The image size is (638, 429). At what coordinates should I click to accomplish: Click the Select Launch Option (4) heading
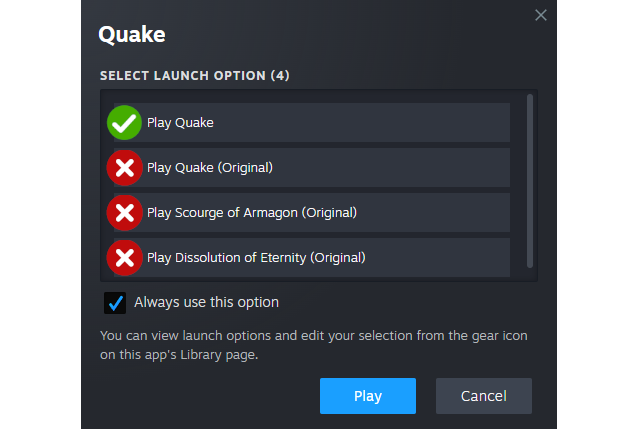pos(194,76)
